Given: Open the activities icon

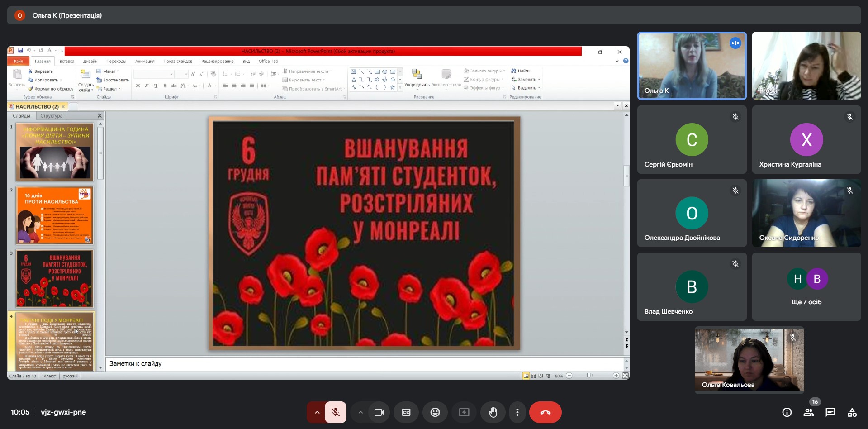Looking at the screenshot, I should 852,412.
